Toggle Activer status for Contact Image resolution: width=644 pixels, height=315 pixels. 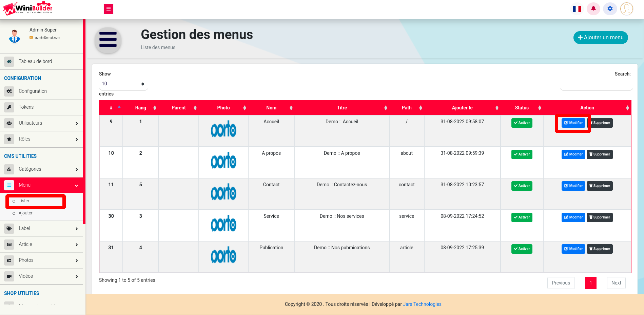(522, 186)
